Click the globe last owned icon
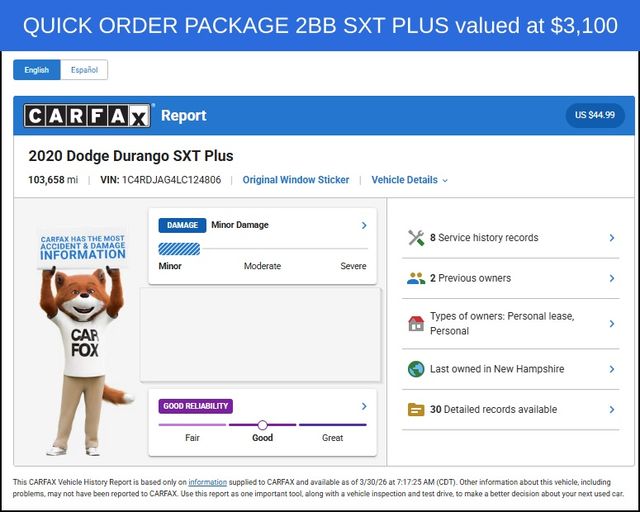Viewport: 640px width, 512px height. point(416,369)
